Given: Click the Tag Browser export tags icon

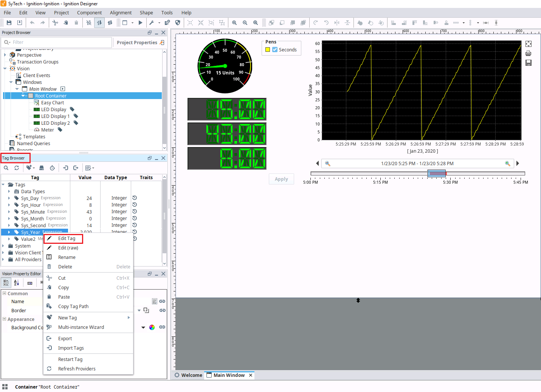Looking at the screenshot, I should click(76, 168).
